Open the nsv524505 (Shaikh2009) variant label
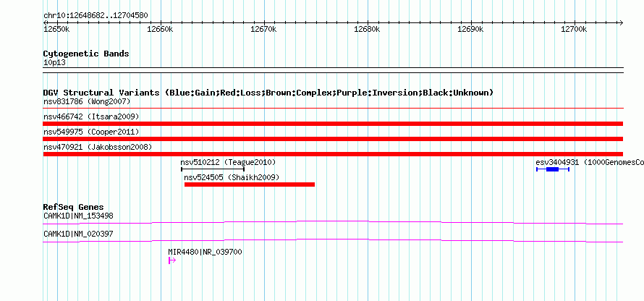The width and height of the screenshot is (644, 301). coord(232,177)
